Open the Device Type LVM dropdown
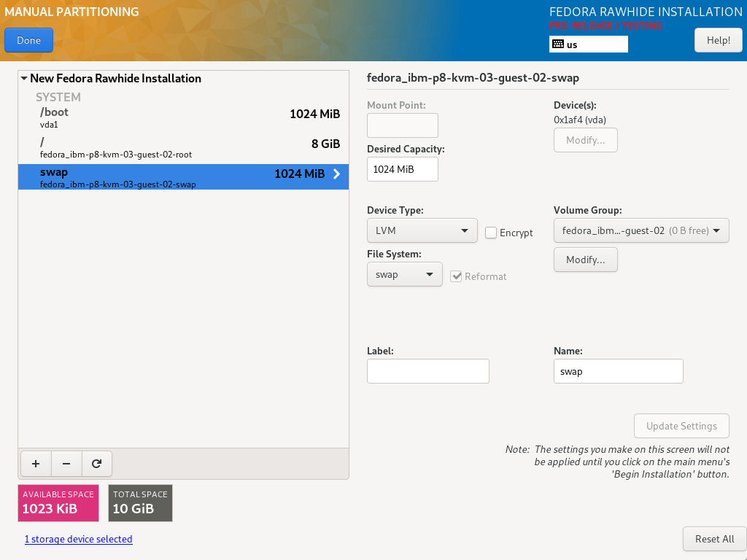 tap(422, 230)
